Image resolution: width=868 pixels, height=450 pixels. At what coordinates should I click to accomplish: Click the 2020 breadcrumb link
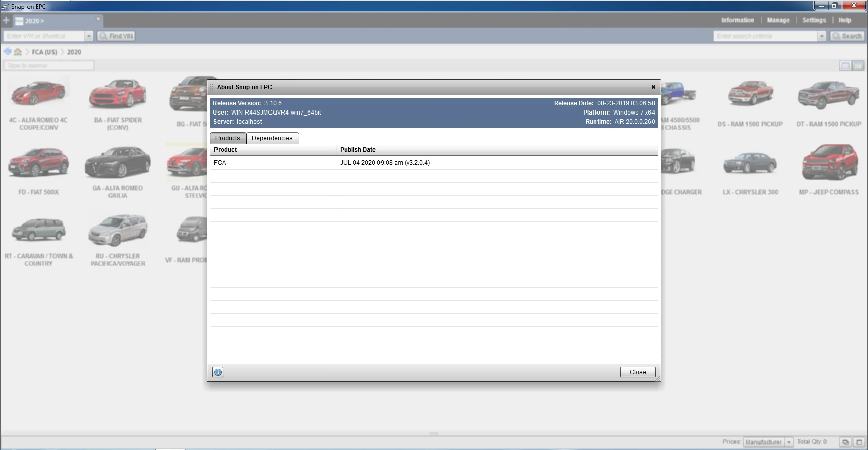74,52
